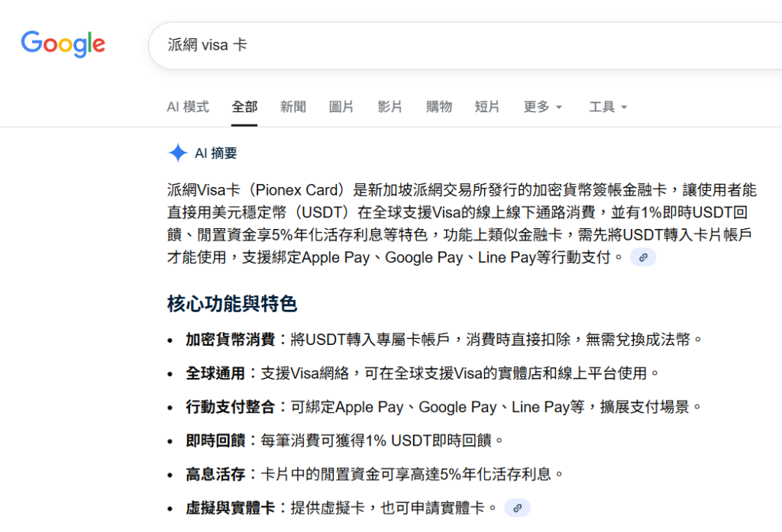Click the Google logo

coord(63,44)
